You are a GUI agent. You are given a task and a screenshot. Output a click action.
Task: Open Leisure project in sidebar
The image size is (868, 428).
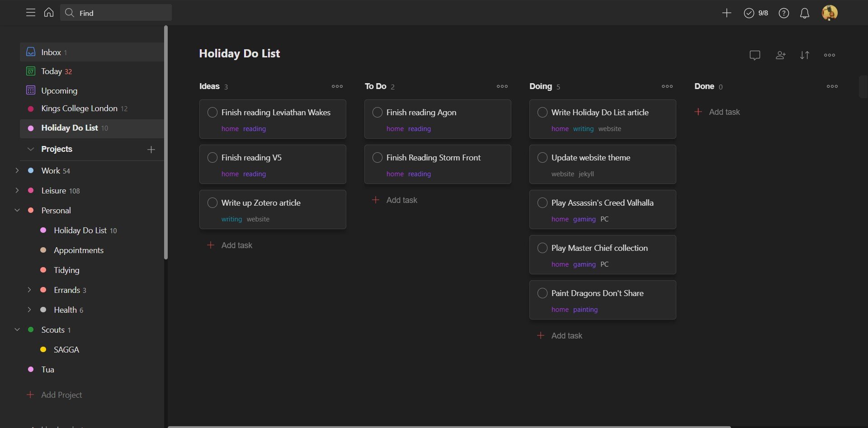(x=54, y=191)
